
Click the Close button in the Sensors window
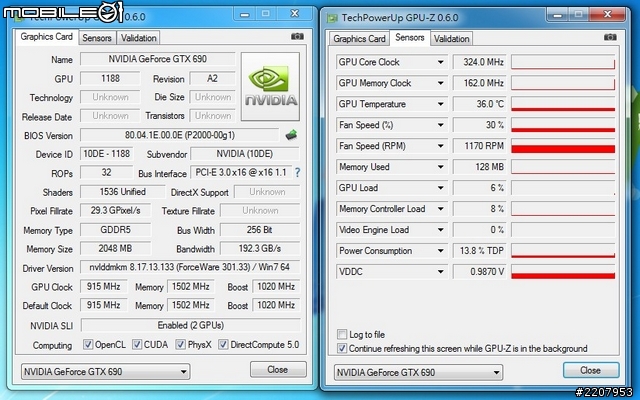(x=591, y=370)
